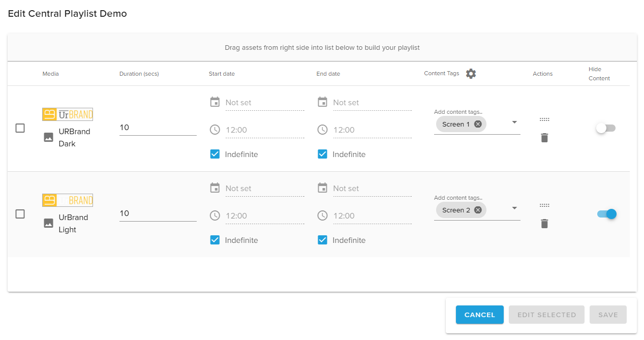Open the Content Tags settings gear

pos(471,74)
